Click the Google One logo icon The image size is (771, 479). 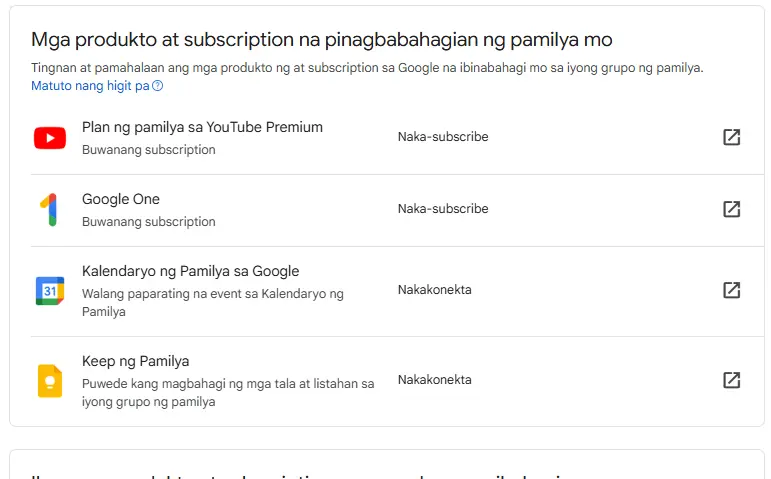(50, 210)
